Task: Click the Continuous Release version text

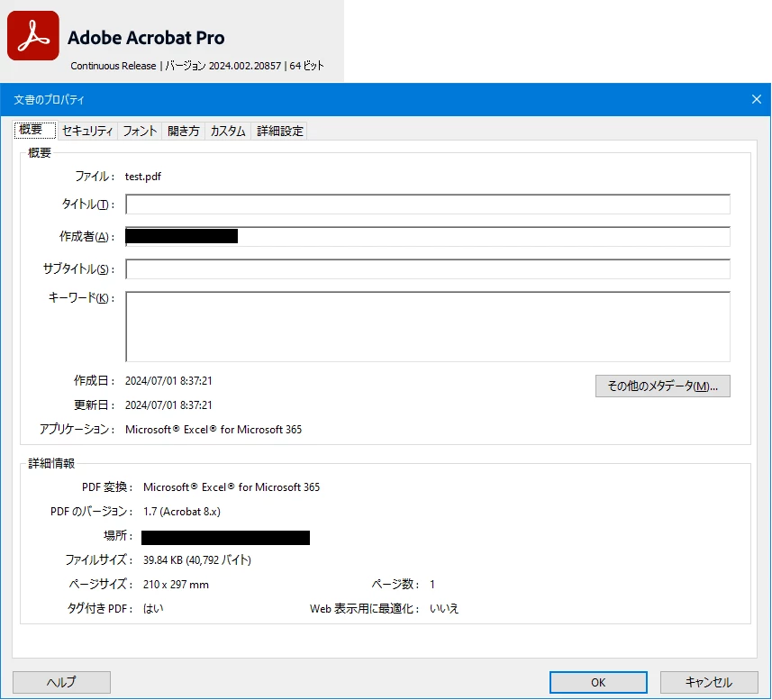Action: pyautogui.click(x=197, y=66)
